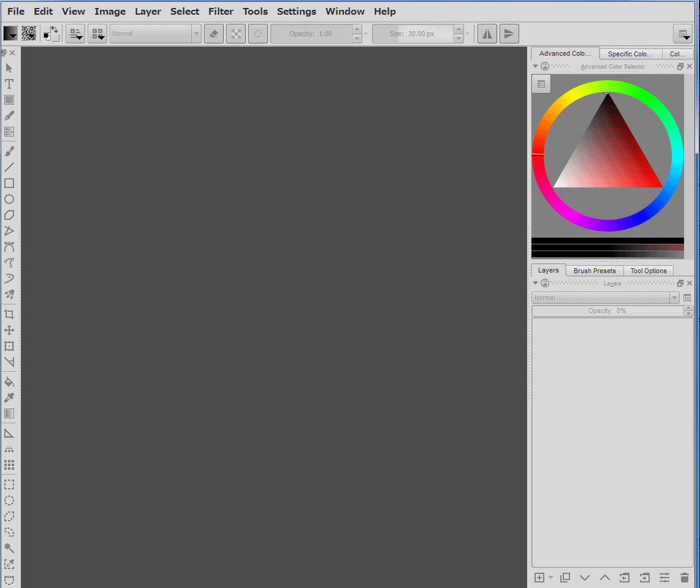Activate the Contiguous Selection magic wand tool

coord(9,548)
